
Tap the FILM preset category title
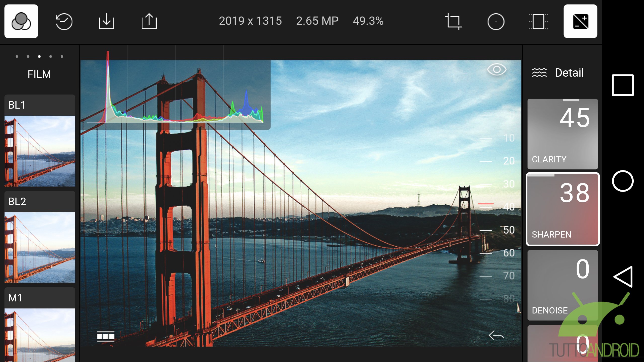39,74
